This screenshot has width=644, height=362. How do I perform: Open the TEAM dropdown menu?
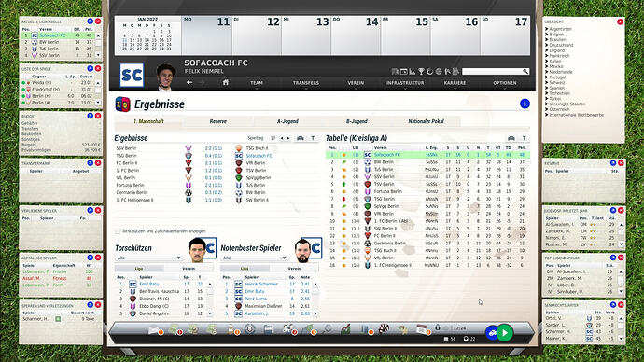257,83
